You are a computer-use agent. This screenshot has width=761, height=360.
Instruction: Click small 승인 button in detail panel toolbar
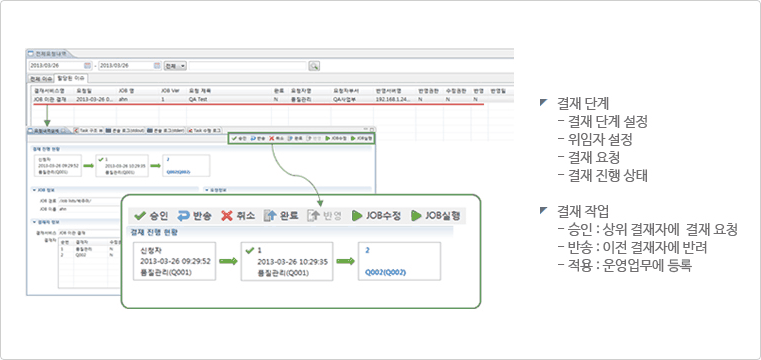point(238,138)
